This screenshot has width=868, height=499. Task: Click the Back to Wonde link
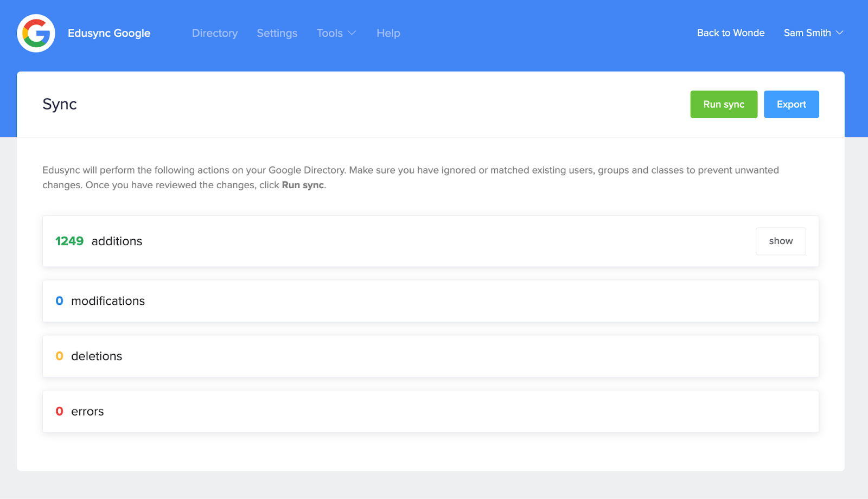tap(730, 33)
